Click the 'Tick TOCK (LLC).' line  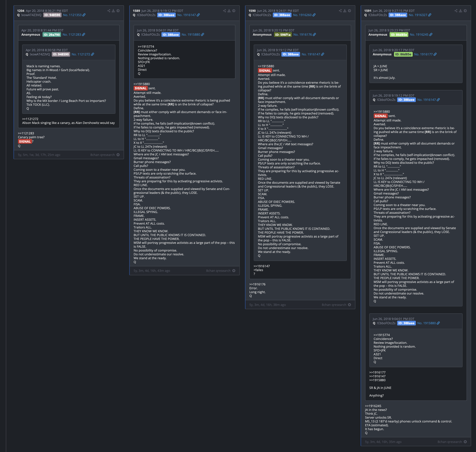tap(38, 105)
